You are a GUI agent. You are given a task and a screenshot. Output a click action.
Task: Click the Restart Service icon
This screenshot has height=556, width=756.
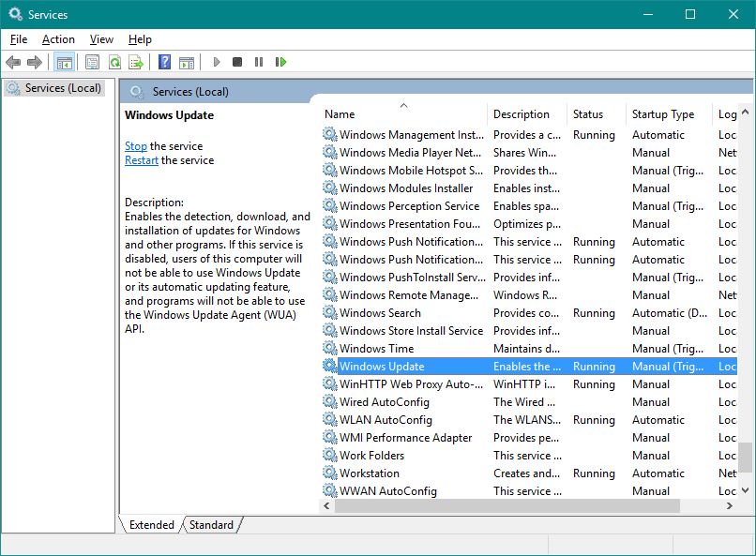pyautogui.click(x=281, y=62)
